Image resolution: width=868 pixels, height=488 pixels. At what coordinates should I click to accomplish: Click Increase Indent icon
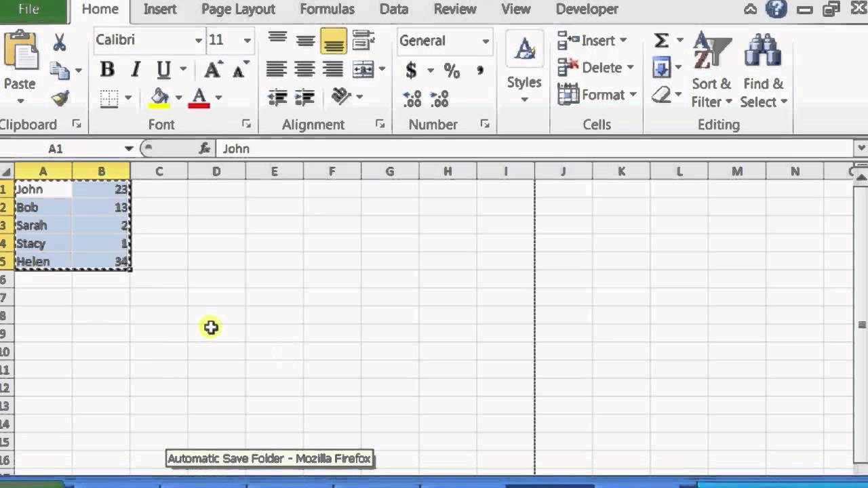304,97
